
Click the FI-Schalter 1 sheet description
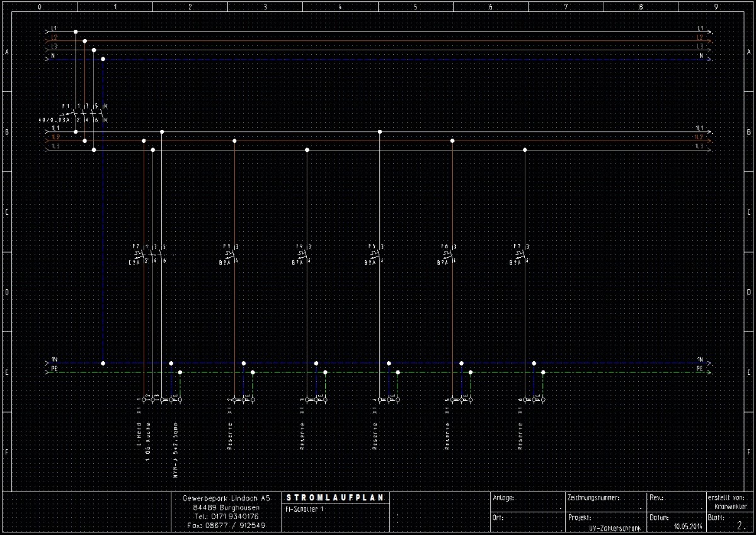304,509
